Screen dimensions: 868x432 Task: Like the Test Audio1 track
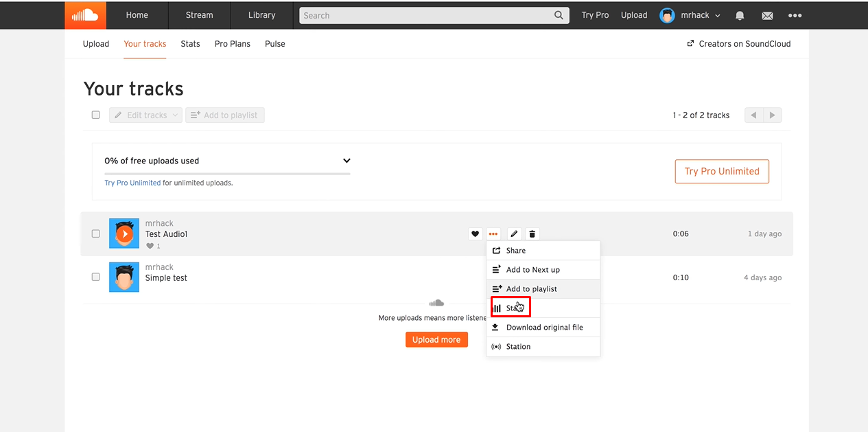click(476, 234)
